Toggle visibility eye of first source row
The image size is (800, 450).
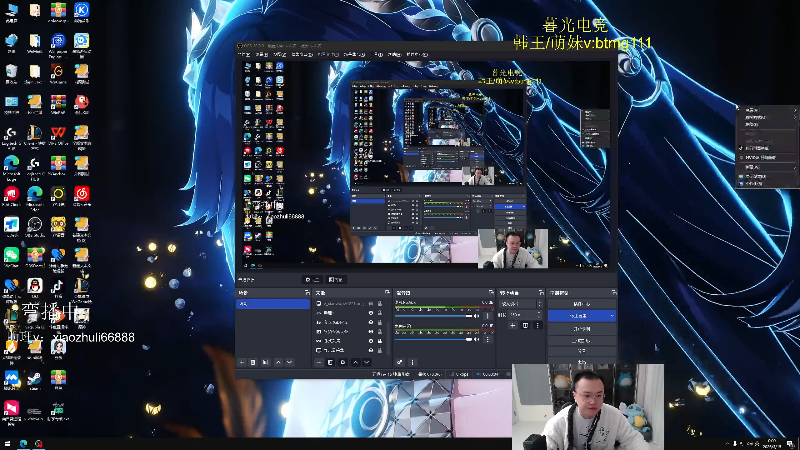[371, 304]
